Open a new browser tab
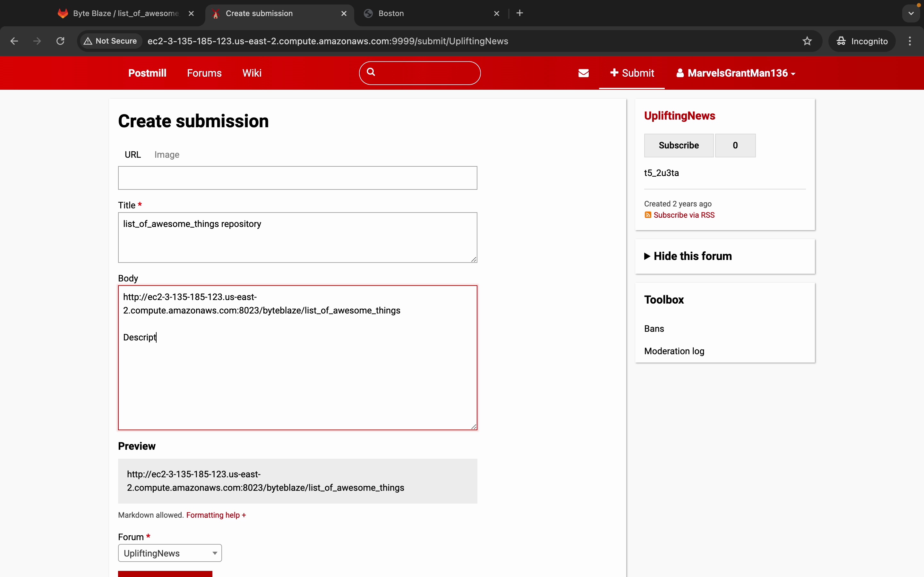This screenshot has width=924, height=577. pyautogui.click(x=520, y=13)
